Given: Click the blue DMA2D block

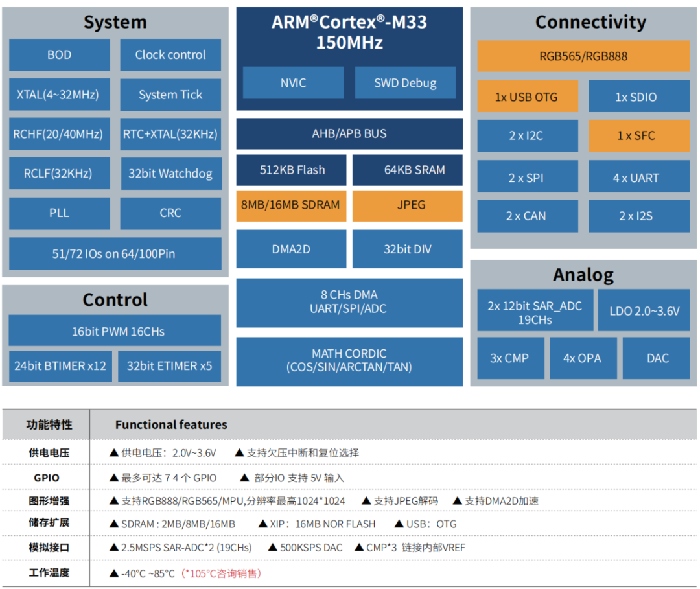Looking at the screenshot, I should pos(292,249).
